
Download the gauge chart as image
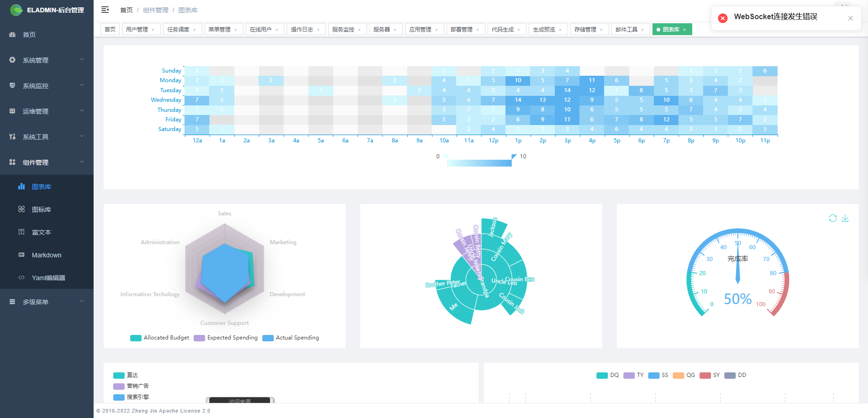(845, 219)
